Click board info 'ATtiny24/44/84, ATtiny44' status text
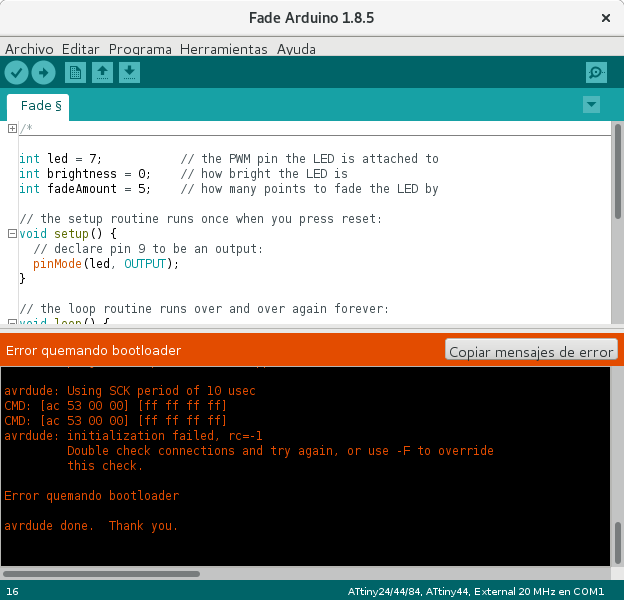 [409, 591]
